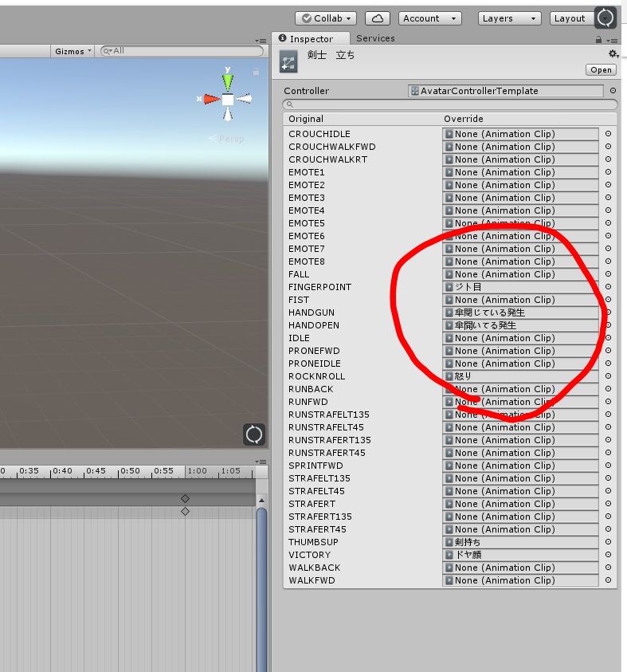Select the FIST override clip field
Image resolution: width=627 pixels, height=672 pixels.
click(520, 300)
